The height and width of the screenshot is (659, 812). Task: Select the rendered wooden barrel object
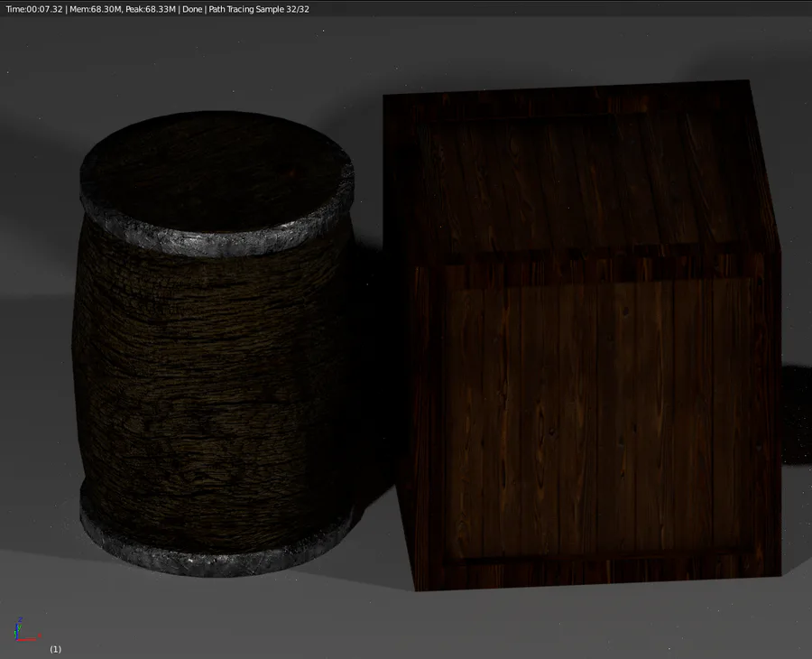[x=215, y=343]
